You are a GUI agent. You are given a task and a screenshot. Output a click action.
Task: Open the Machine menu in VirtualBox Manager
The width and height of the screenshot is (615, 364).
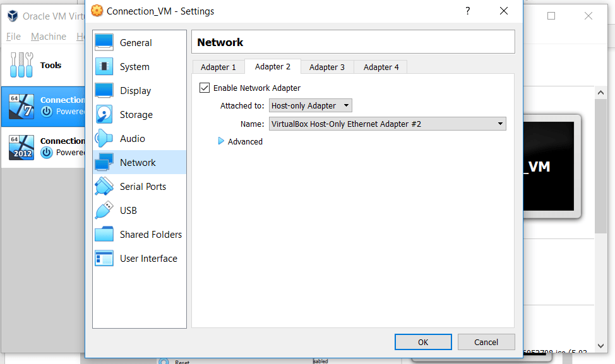(49, 37)
